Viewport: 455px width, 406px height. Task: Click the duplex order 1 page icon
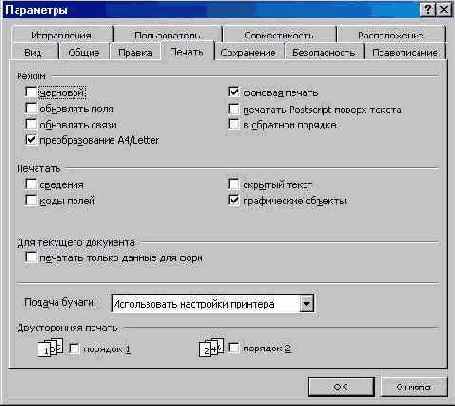[x=50, y=348]
